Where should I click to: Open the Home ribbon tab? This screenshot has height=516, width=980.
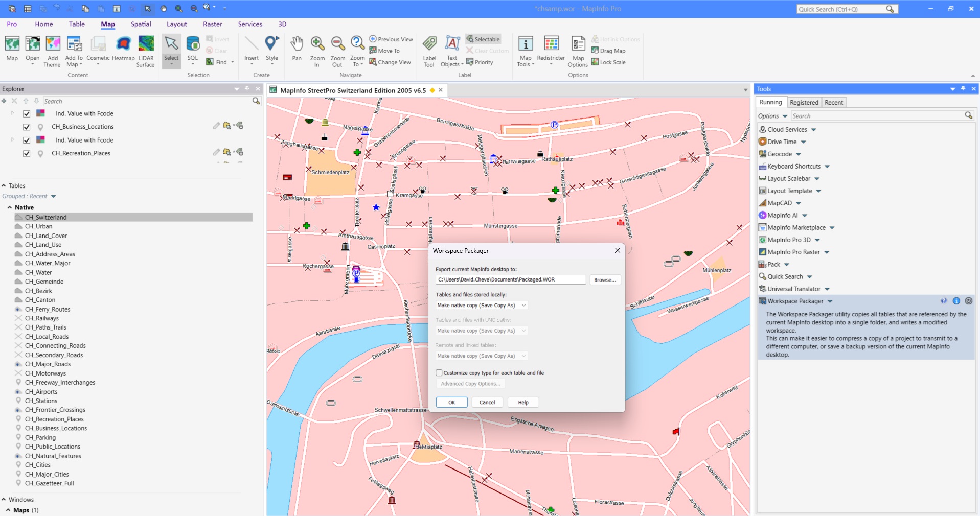[44, 24]
